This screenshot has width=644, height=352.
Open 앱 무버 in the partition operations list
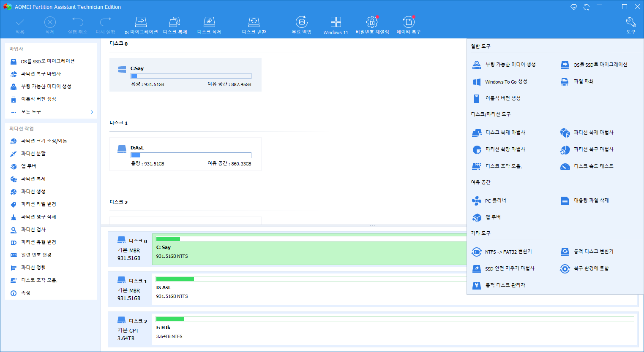coord(23,166)
